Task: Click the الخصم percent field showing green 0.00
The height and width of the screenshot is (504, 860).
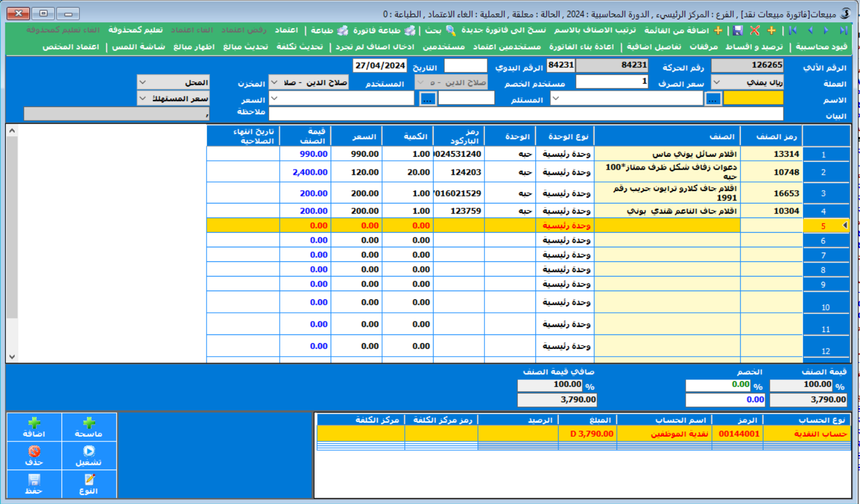Action: tap(719, 385)
